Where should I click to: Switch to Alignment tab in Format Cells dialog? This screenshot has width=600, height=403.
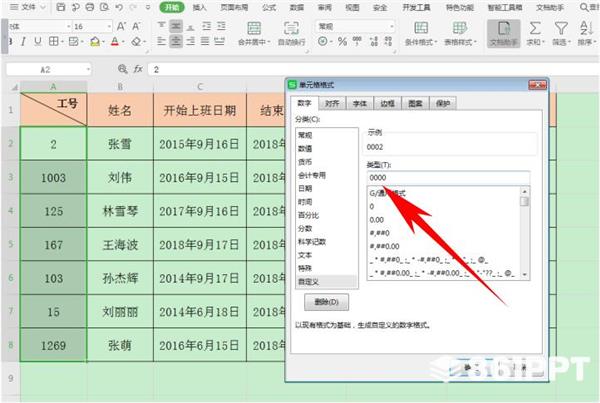[332, 103]
